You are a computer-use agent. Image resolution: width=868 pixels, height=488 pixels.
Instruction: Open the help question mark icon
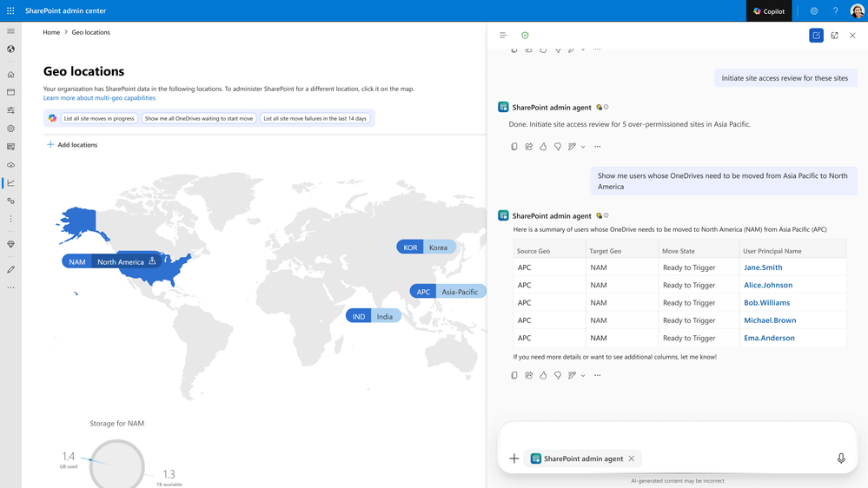pyautogui.click(x=835, y=11)
